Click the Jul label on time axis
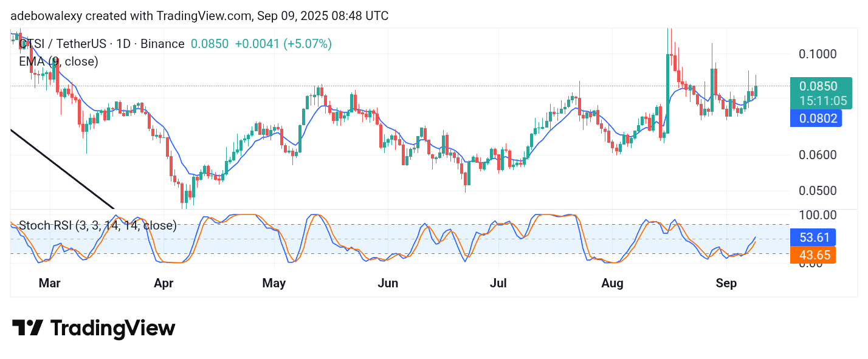This screenshot has width=868, height=359. 498,283
